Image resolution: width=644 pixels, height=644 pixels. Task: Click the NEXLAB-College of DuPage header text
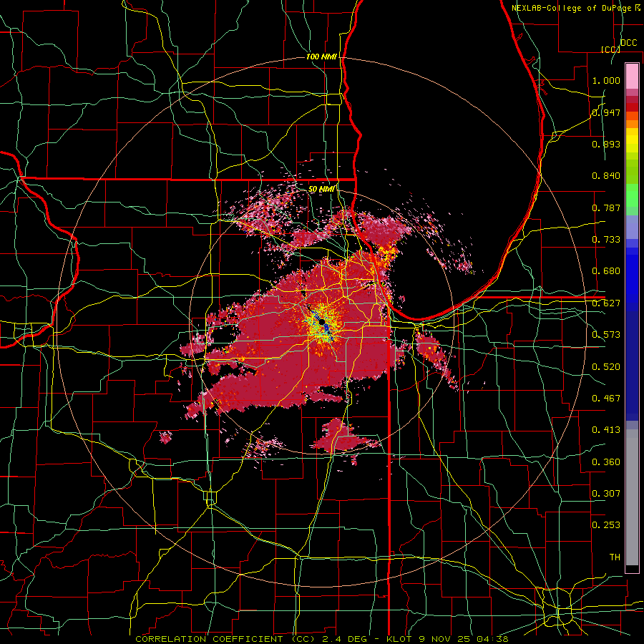tap(572, 8)
